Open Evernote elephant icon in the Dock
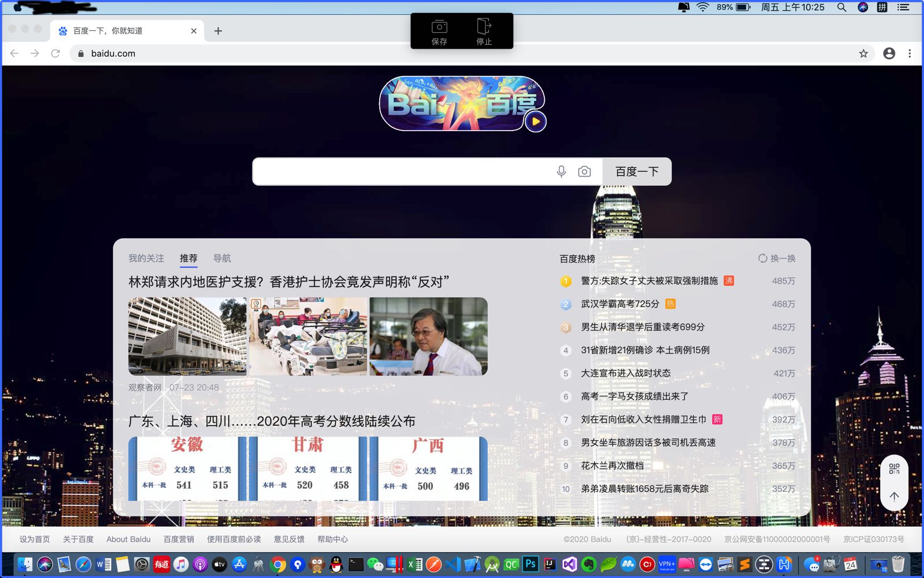The image size is (924, 578). [589, 564]
